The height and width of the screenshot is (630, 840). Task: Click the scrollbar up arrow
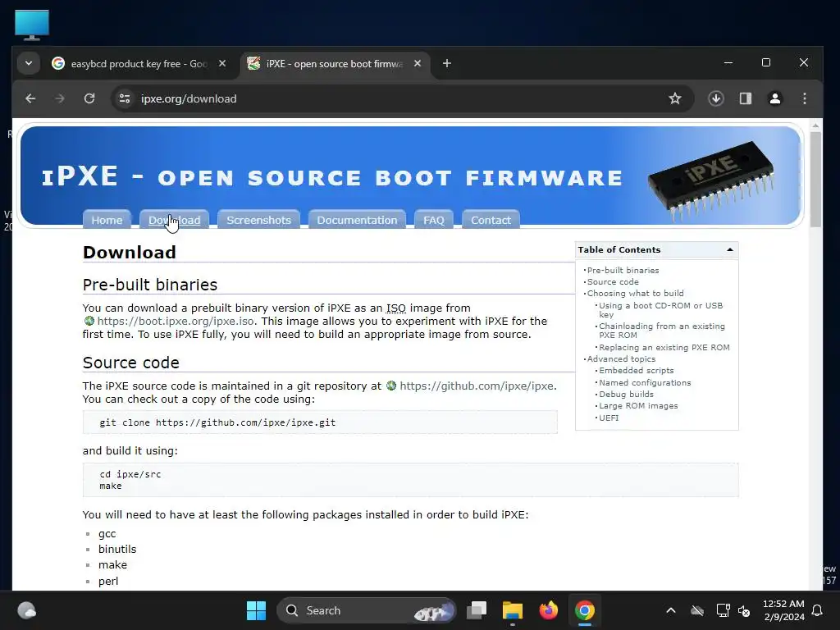[x=815, y=126]
